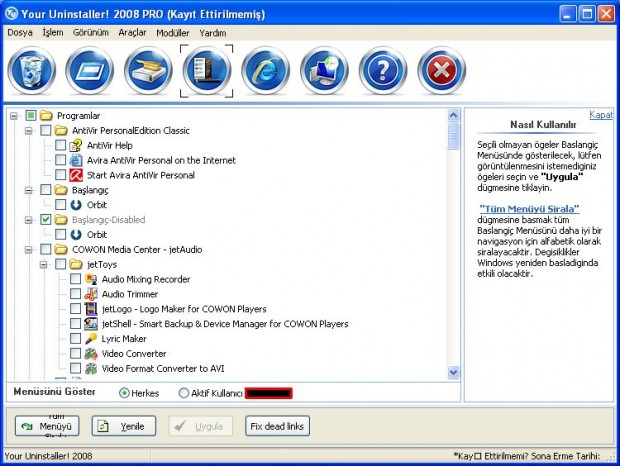Click the Programlar folder icon
The image size is (620, 466).
[x=46, y=115]
